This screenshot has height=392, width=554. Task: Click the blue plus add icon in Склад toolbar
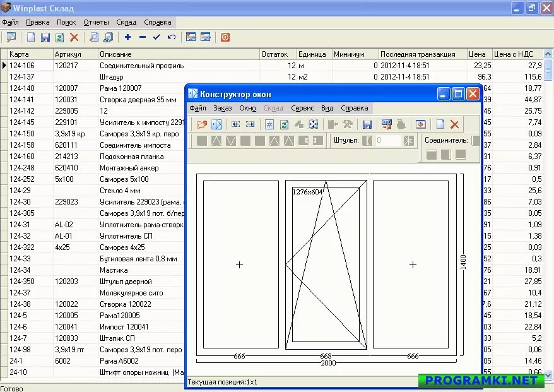point(128,37)
